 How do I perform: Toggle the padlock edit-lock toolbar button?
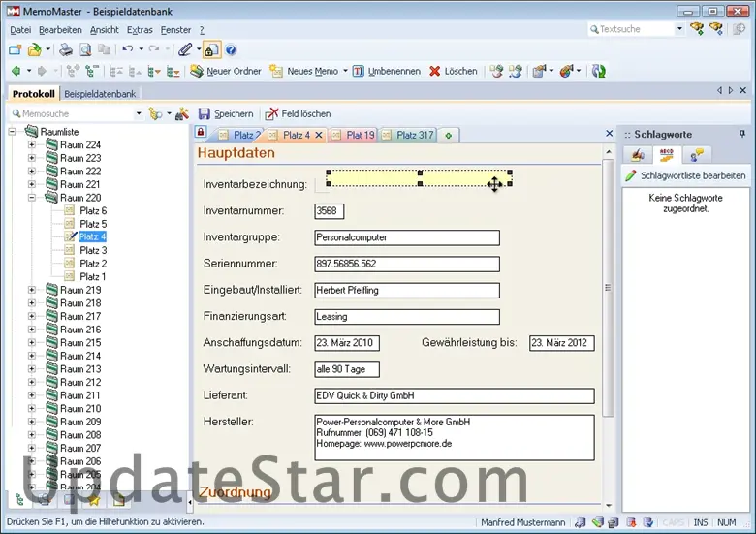tap(211, 49)
